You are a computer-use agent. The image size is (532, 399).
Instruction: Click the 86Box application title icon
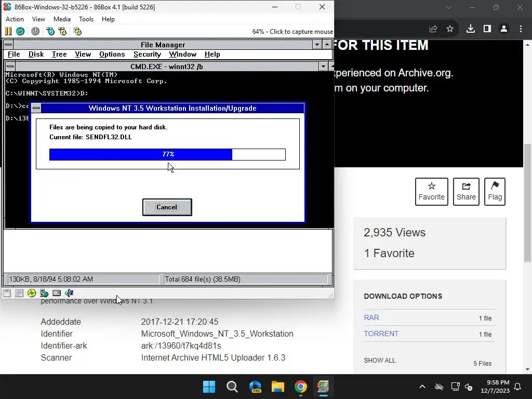pyautogui.click(x=7, y=7)
